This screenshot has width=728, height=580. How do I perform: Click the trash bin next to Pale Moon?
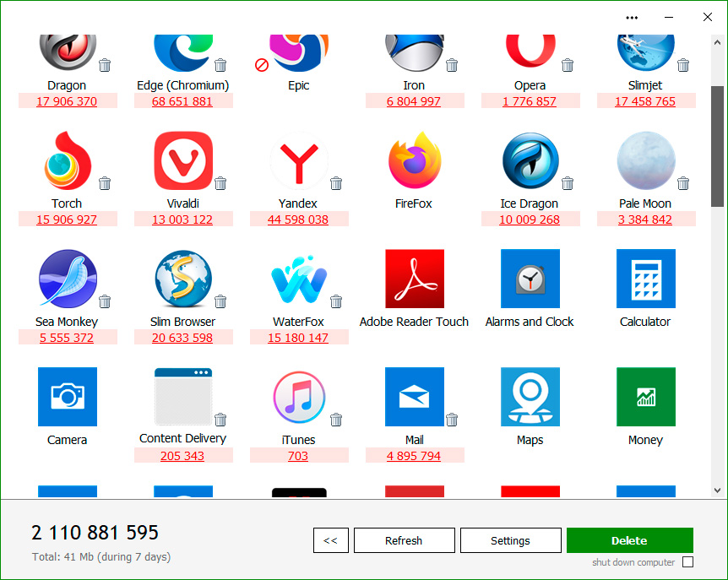[683, 183]
